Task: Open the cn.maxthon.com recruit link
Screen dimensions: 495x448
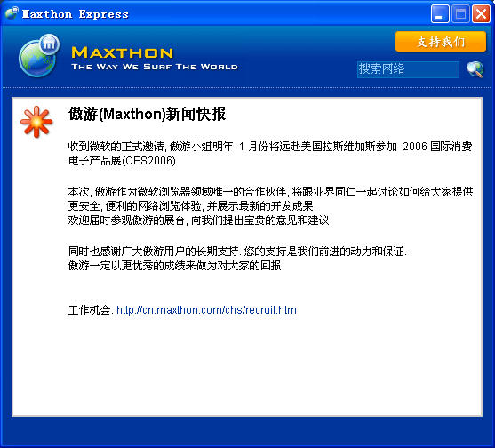Action: click(206, 310)
